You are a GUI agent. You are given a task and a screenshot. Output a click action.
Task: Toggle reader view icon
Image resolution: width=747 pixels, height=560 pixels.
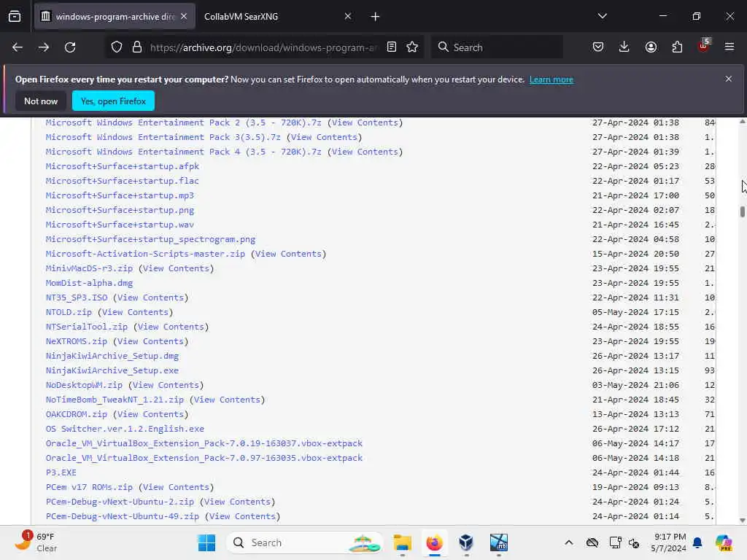point(392,47)
